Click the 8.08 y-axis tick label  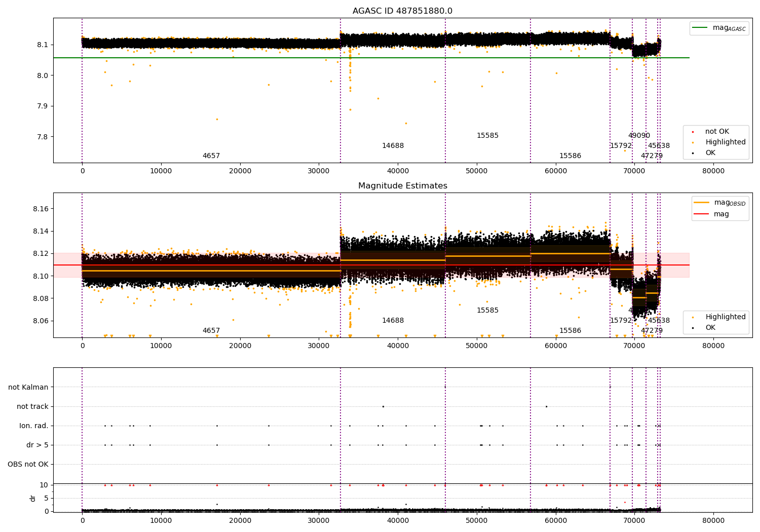coord(41,298)
